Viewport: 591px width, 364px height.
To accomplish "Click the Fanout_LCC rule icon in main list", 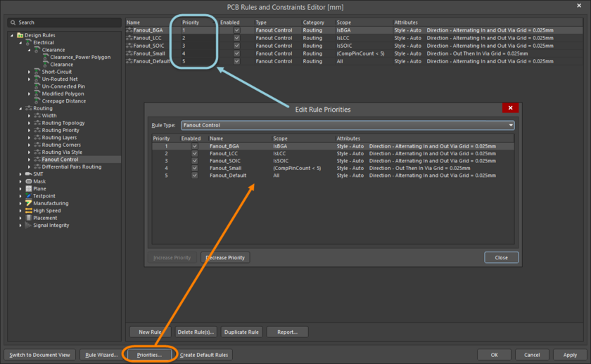I will pos(129,38).
